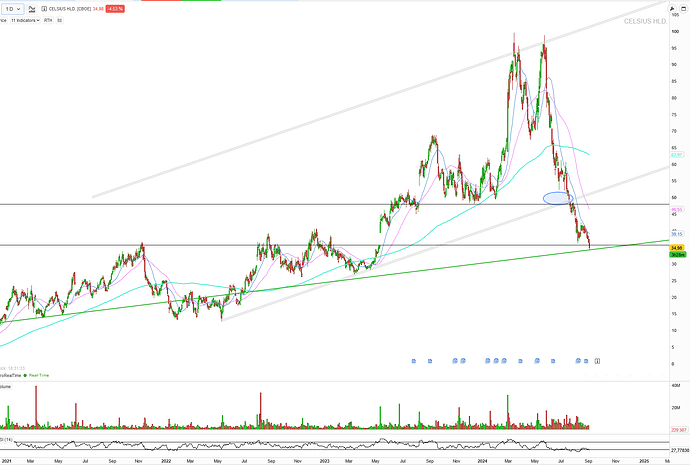Screen dimensions: 690x465
Task: Click the 2022 label on the time axis
Action: pos(165,461)
